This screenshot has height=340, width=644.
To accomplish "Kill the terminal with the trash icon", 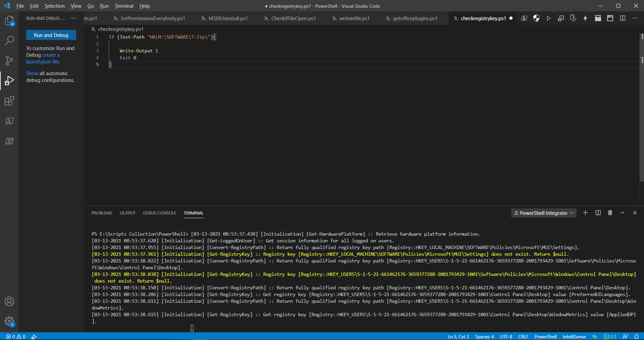I will [610, 213].
